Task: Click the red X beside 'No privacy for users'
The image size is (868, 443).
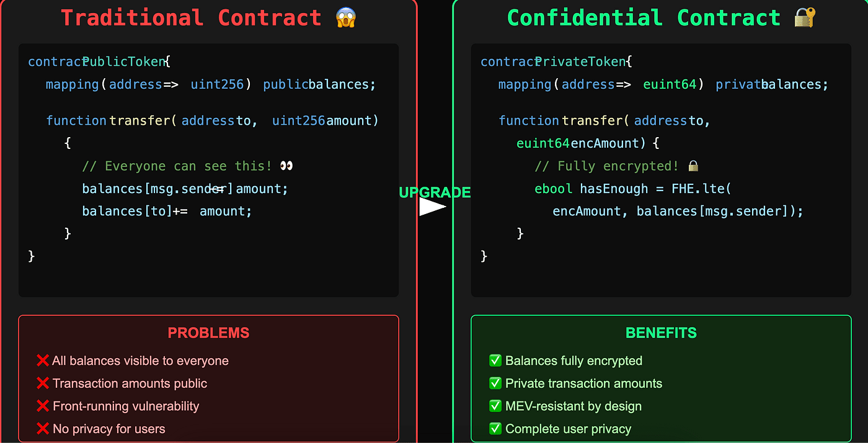Action: (43, 429)
